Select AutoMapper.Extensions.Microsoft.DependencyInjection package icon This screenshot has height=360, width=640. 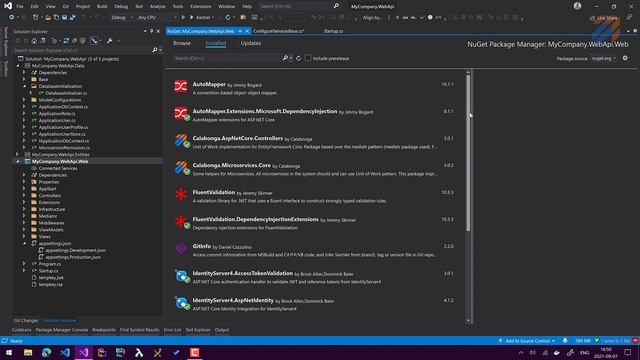click(181, 114)
